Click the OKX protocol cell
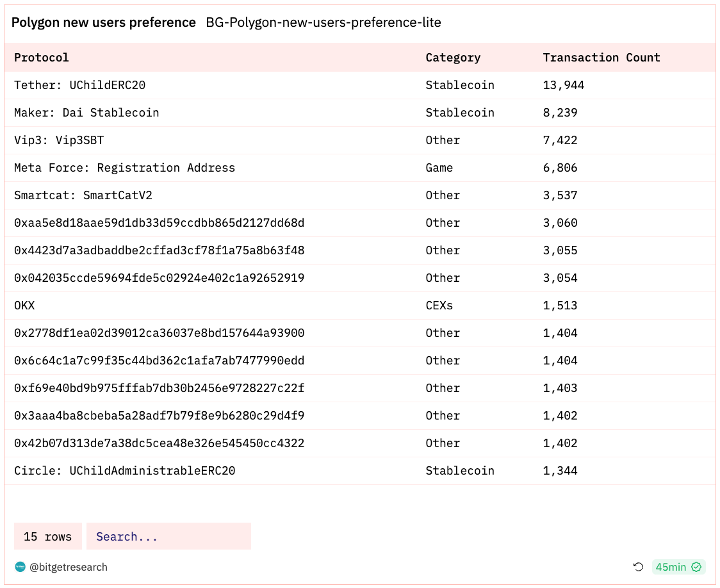 coord(24,306)
